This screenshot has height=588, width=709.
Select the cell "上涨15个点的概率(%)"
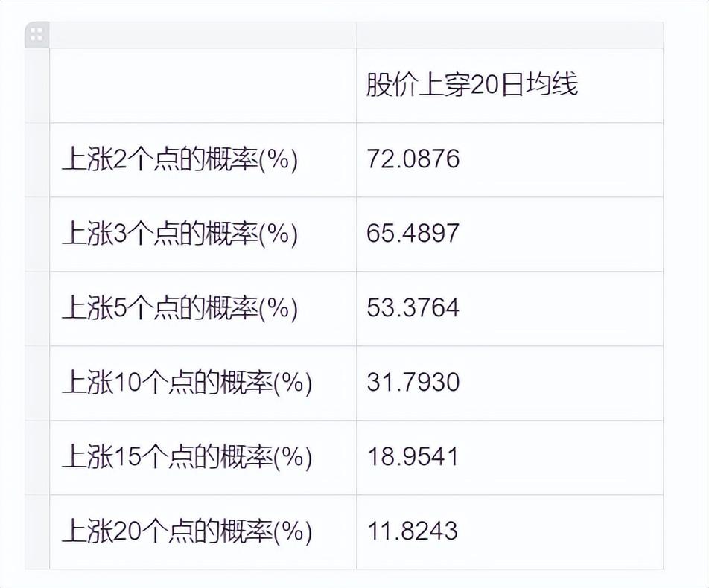tap(186, 457)
